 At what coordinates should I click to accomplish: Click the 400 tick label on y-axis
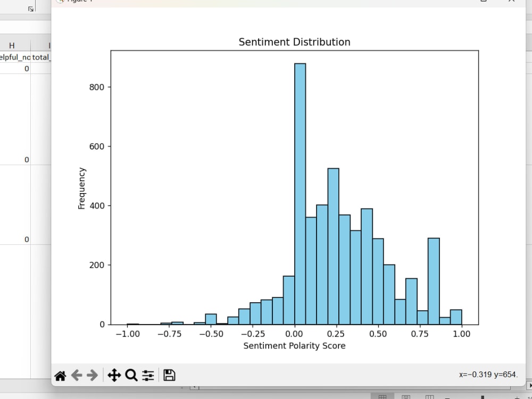tap(97, 206)
